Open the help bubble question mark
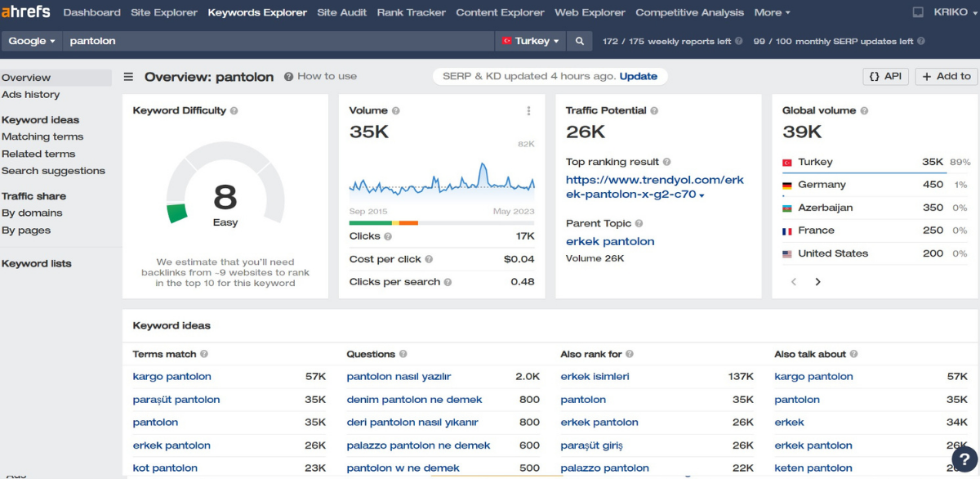Viewport: 980px width, 479px height. pyautogui.click(x=964, y=460)
